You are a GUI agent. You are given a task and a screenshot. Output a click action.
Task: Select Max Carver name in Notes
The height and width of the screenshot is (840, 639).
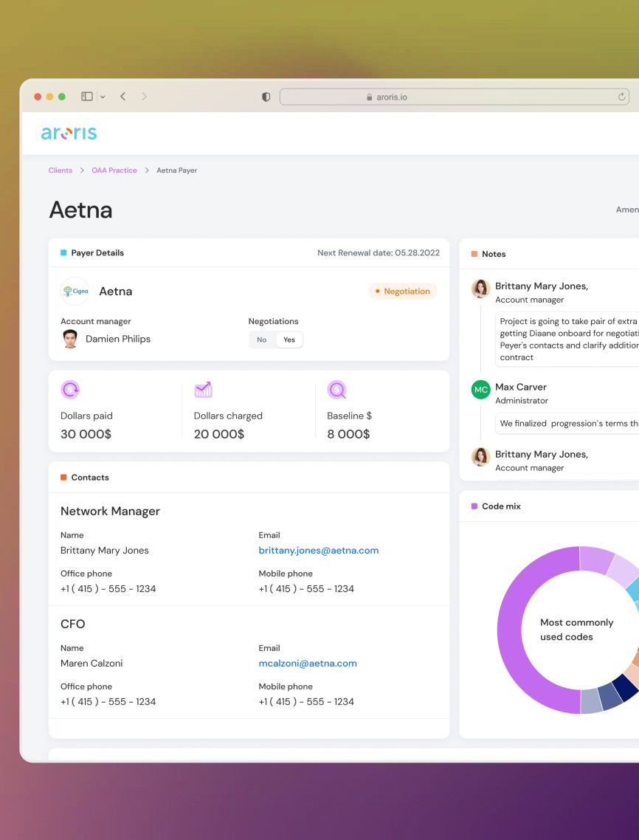[521, 387]
